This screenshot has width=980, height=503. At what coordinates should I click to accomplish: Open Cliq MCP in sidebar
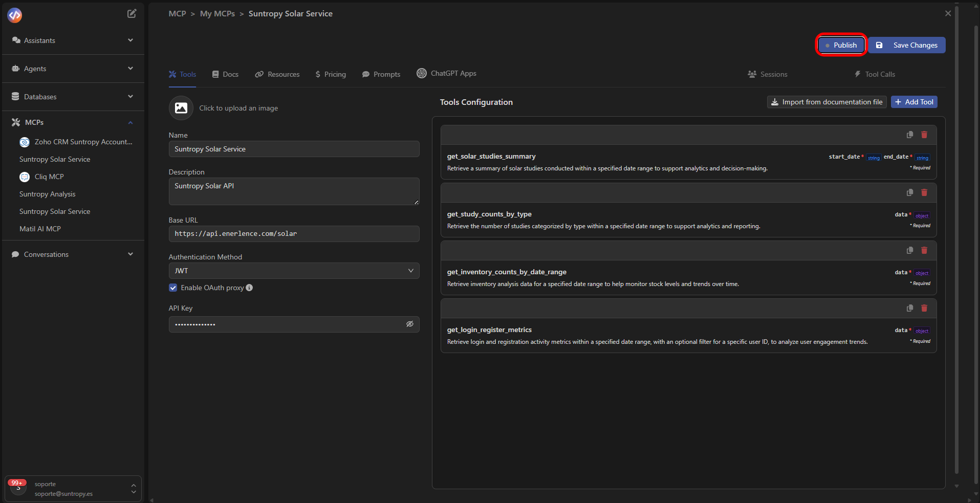pos(49,177)
